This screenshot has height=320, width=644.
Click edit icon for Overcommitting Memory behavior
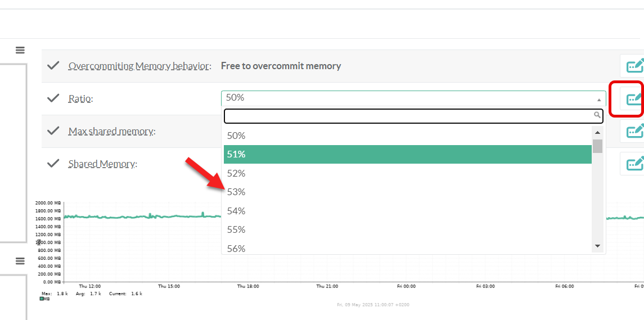coord(633,66)
